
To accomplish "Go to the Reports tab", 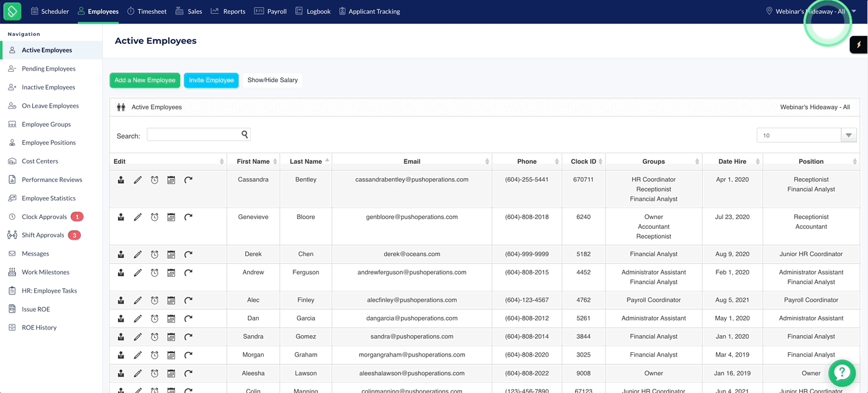I will pyautogui.click(x=228, y=12).
